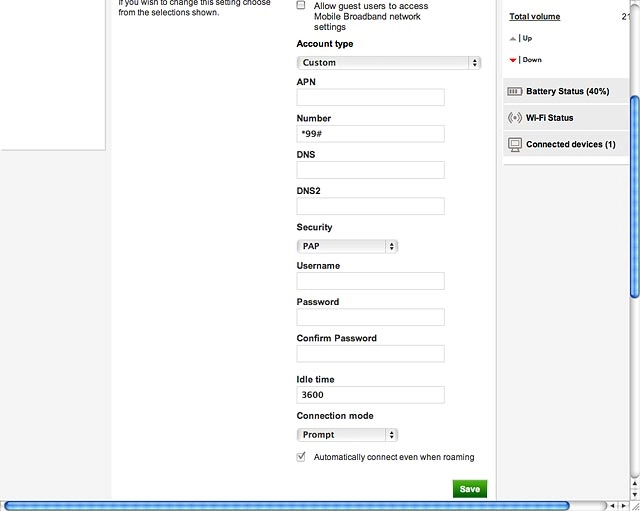Click the Wi-Fi Status signal icon

click(x=515, y=118)
